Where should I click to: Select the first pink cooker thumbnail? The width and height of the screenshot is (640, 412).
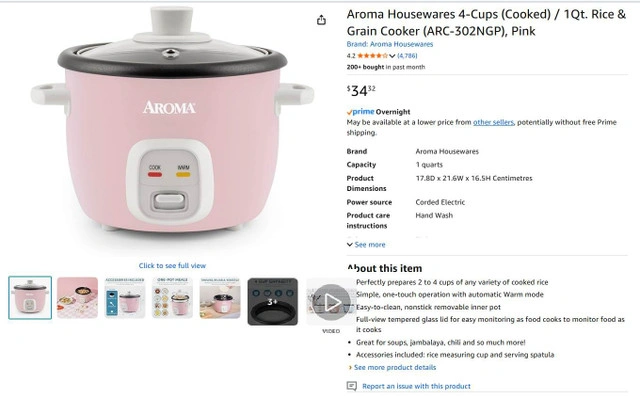point(30,298)
